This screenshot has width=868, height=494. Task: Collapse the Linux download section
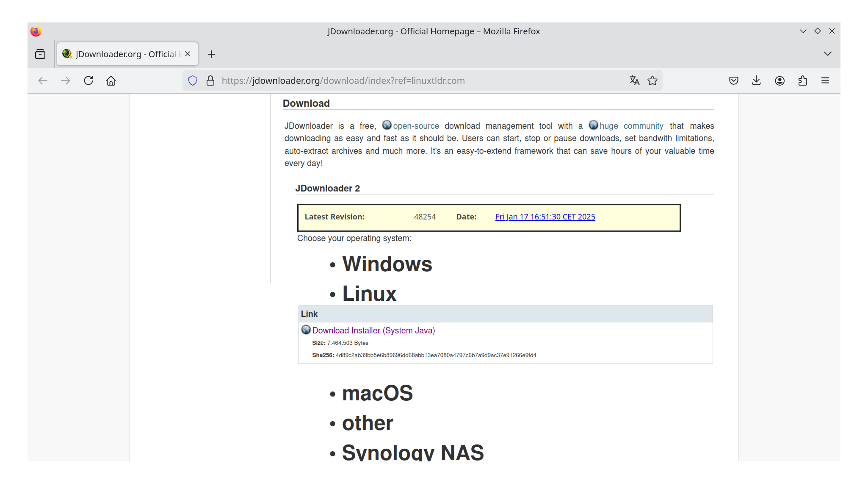point(369,294)
